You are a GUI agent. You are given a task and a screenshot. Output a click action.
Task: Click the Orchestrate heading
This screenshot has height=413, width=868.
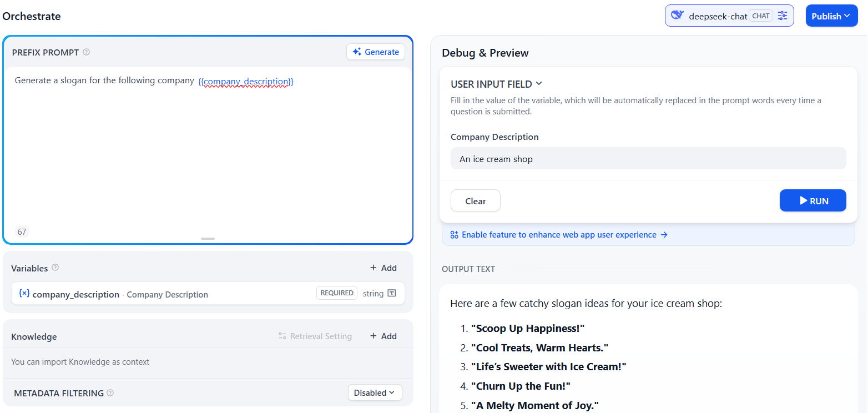(x=32, y=16)
